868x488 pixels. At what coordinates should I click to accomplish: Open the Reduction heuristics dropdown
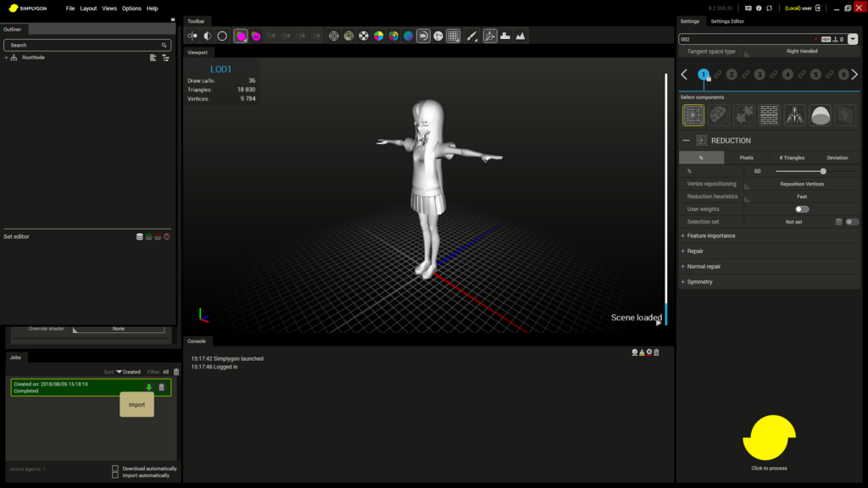pyautogui.click(x=802, y=197)
